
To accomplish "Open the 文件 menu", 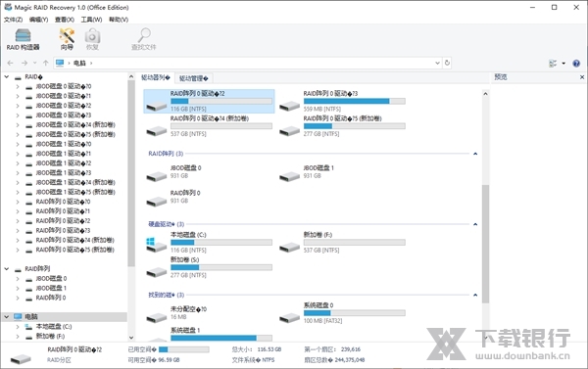I will tap(13, 20).
